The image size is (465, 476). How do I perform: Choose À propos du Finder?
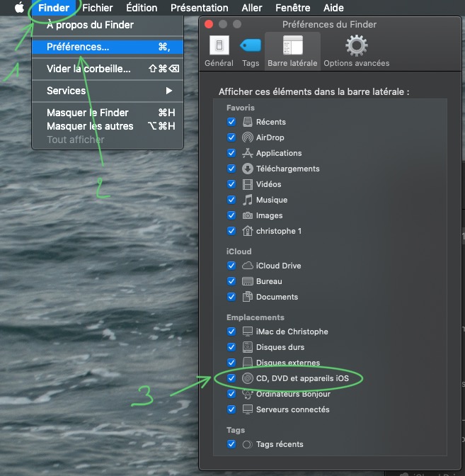[108, 25]
